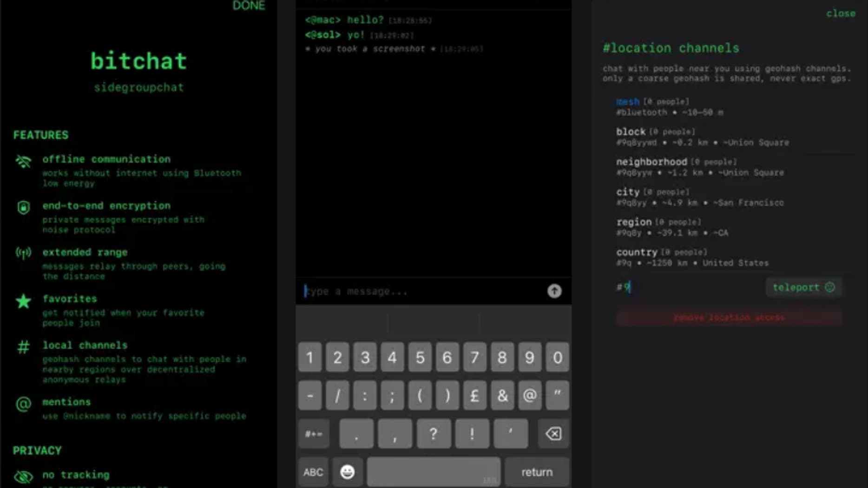
Task: Close the location channels panel
Action: click(x=840, y=13)
